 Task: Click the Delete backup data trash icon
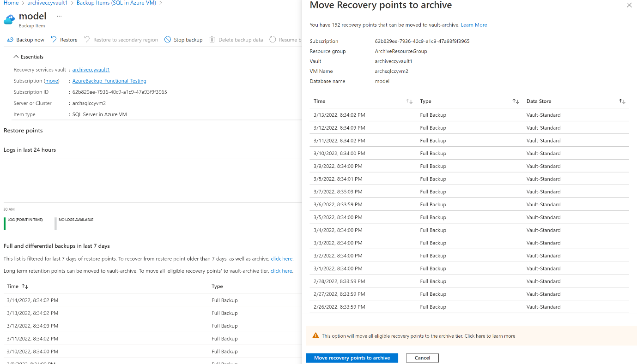click(x=212, y=40)
